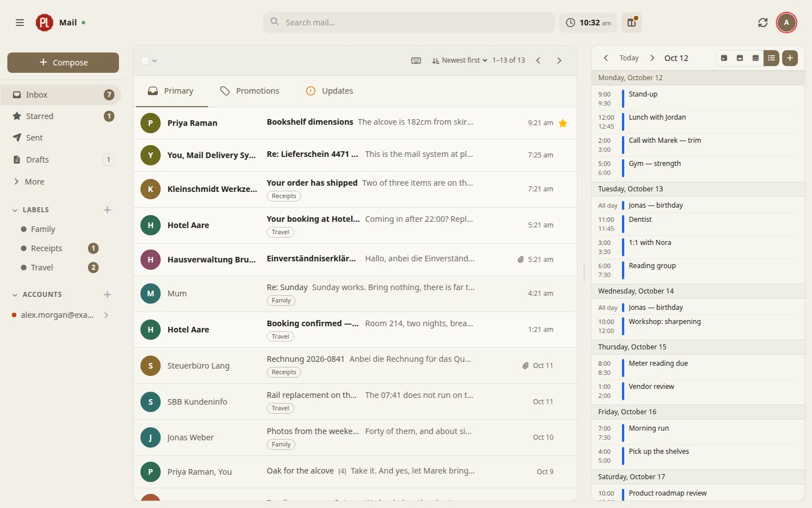Screen dimensions: 812x508
Task: Open the 10:32 am clock button
Action: [589, 23]
